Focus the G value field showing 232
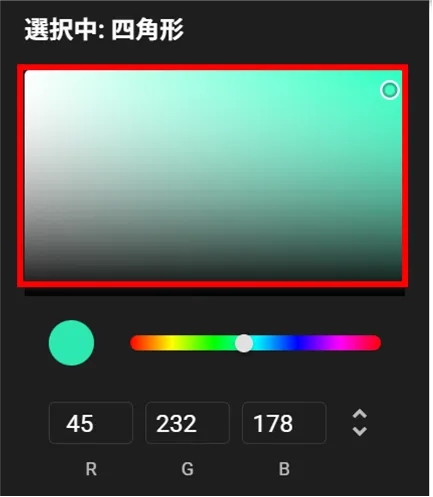The height and width of the screenshot is (497, 433). tap(187, 423)
